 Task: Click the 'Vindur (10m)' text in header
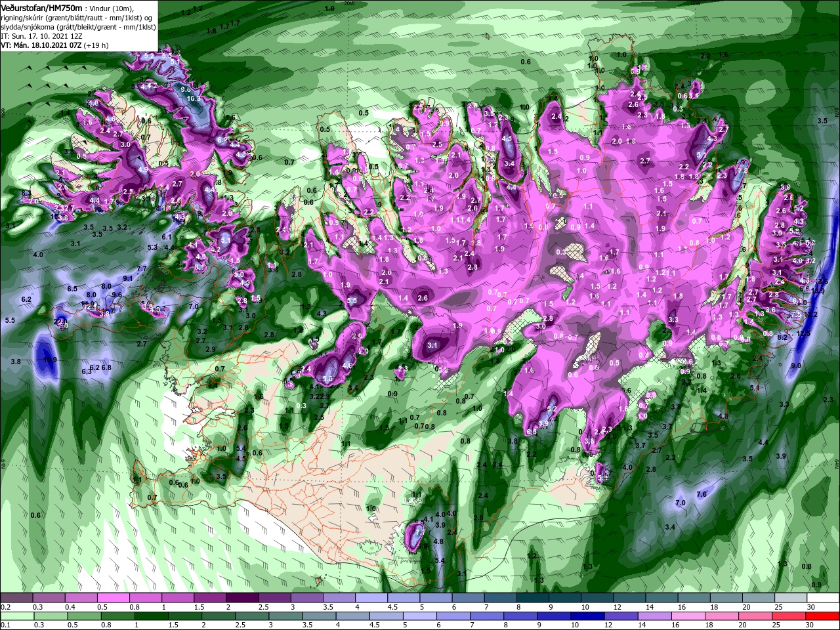click(112, 7)
